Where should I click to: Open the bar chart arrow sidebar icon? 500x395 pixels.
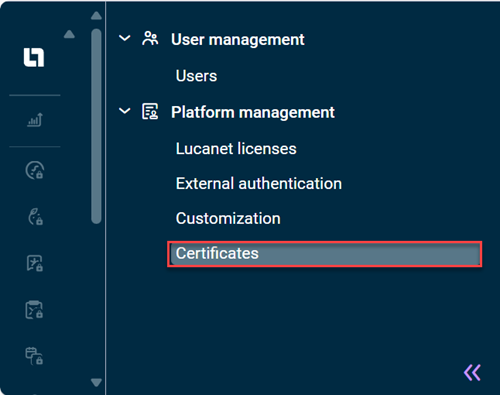pos(35,119)
